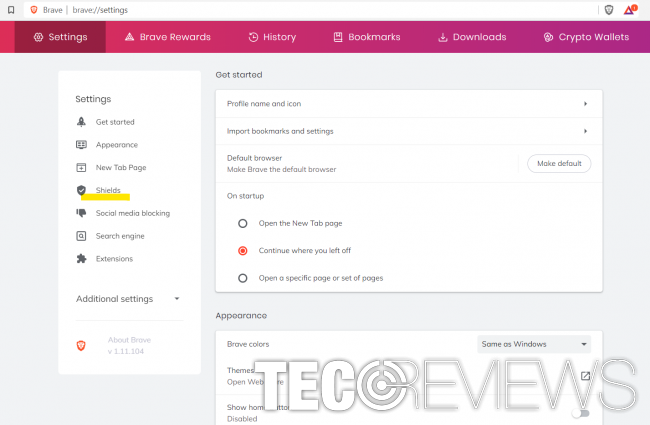This screenshot has width=650, height=425.
Task: Expand the Profile name and icon arrow
Action: [x=585, y=104]
